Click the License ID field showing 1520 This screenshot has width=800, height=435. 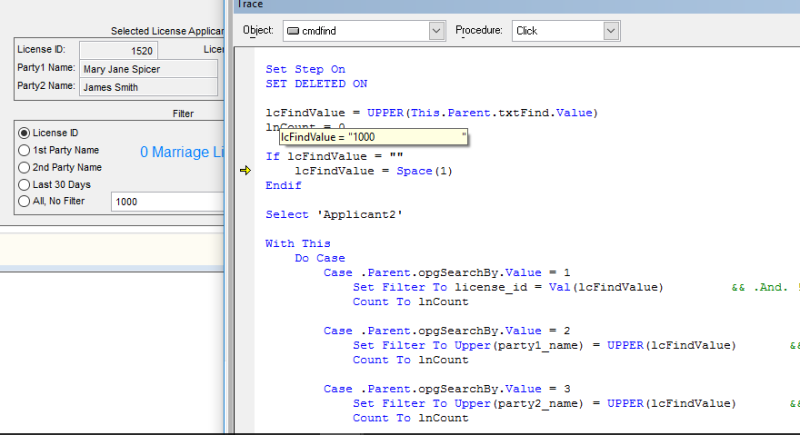[118, 50]
